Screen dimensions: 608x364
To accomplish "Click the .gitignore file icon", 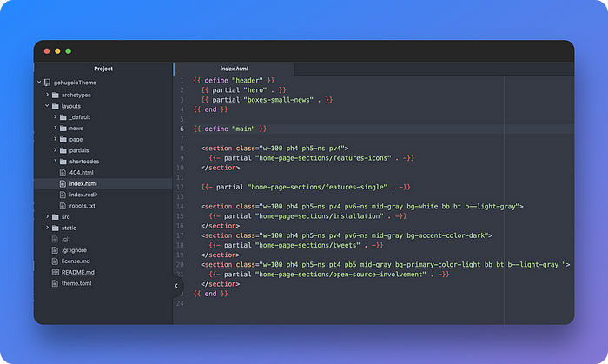I will pos(55,250).
